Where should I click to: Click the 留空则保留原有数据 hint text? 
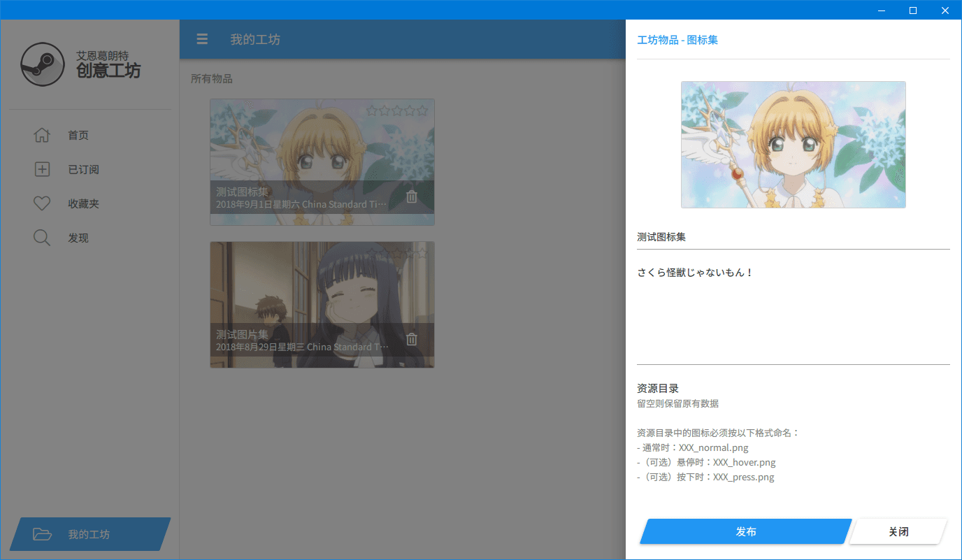[677, 403]
